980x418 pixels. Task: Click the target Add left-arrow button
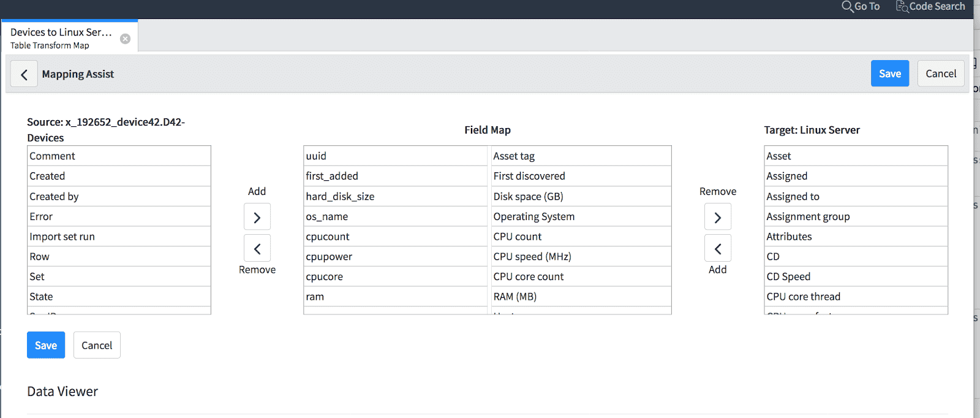click(718, 249)
